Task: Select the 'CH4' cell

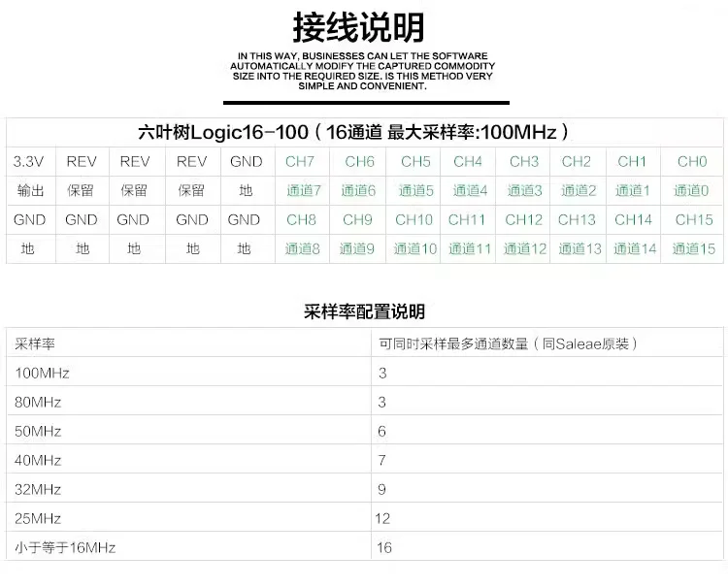Action: click(x=468, y=161)
